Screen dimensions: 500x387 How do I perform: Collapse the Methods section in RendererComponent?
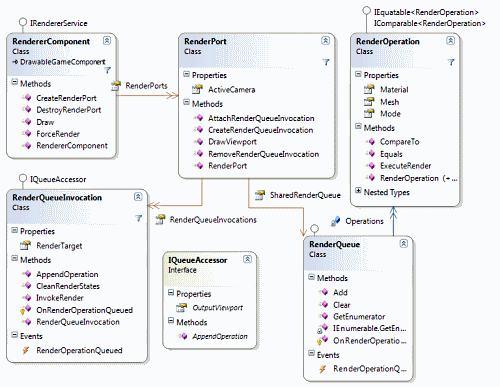click(14, 82)
